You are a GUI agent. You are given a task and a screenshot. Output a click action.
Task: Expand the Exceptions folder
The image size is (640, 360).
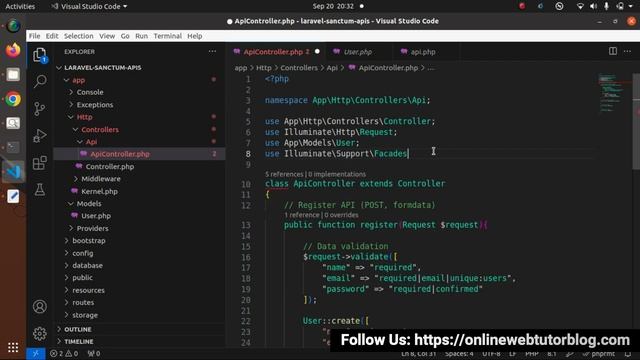pyautogui.click(x=95, y=105)
